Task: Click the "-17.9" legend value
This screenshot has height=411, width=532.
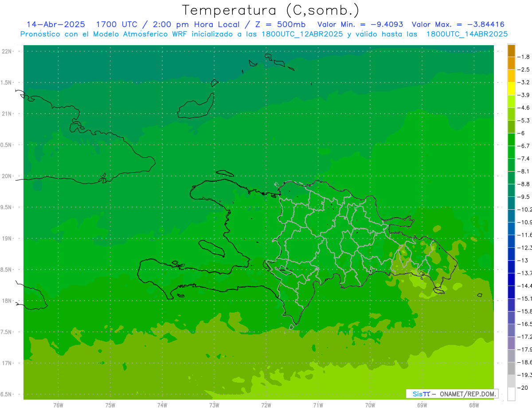Action: click(x=525, y=349)
